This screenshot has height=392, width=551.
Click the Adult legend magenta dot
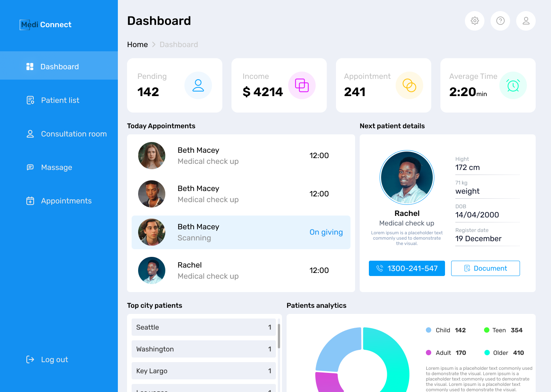429,353
